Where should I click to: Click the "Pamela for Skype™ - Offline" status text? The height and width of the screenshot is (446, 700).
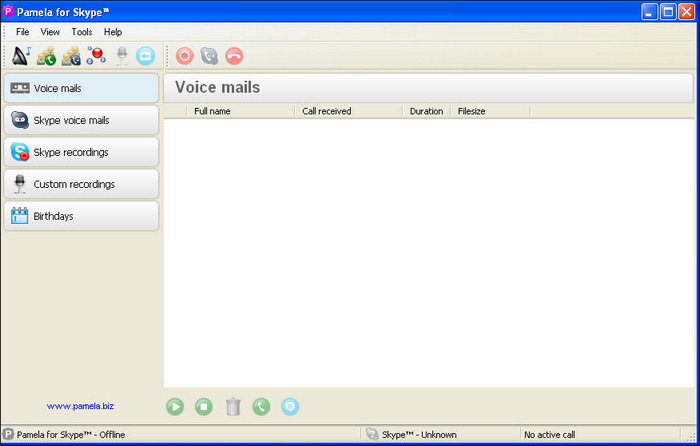(x=71, y=435)
